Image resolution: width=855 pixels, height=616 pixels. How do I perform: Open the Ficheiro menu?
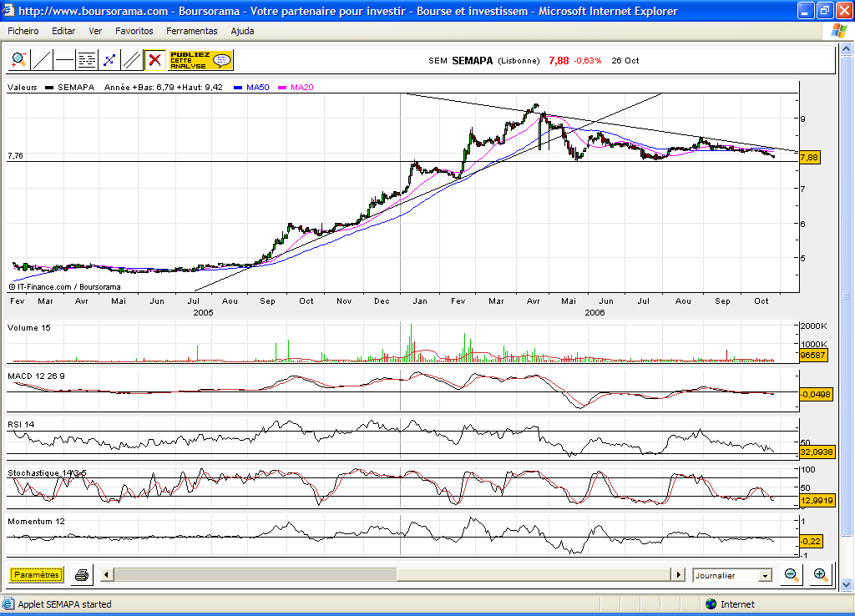[23, 31]
